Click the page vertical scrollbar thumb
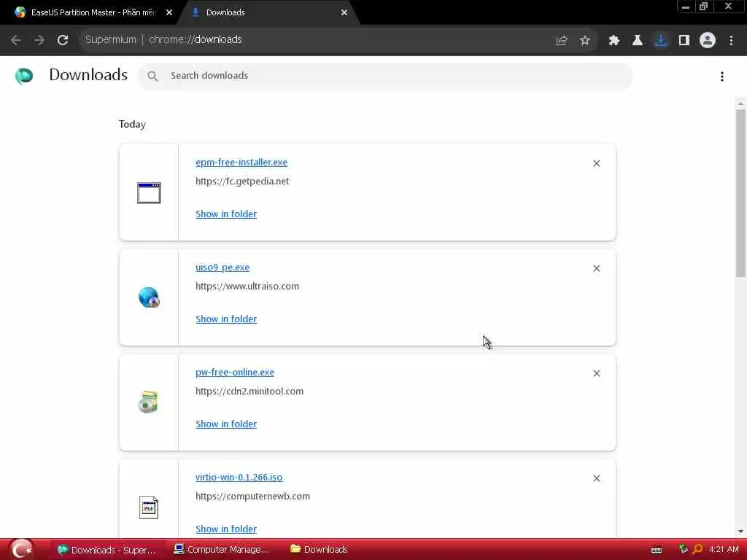The image size is (747, 560). [740, 192]
